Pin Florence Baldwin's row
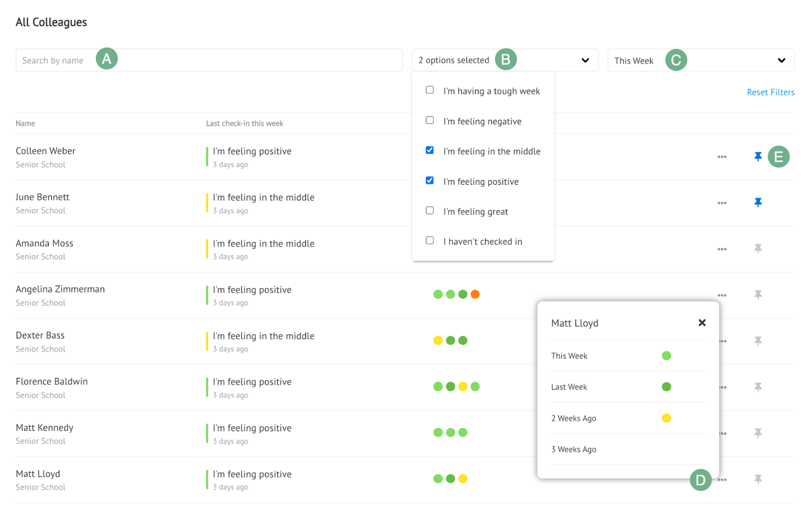The width and height of the screenshot is (812, 511). (x=758, y=388)
